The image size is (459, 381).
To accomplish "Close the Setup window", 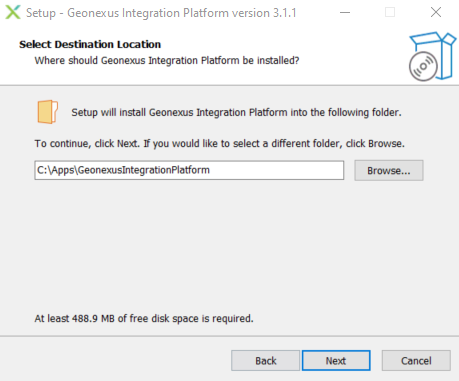I will pos(436,13).
